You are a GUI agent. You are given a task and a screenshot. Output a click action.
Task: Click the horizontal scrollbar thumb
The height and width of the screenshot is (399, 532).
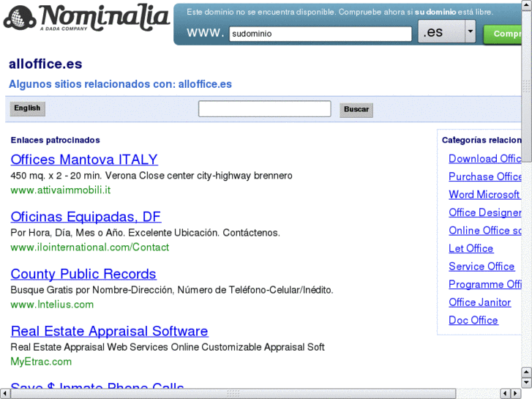click(233, 394)
